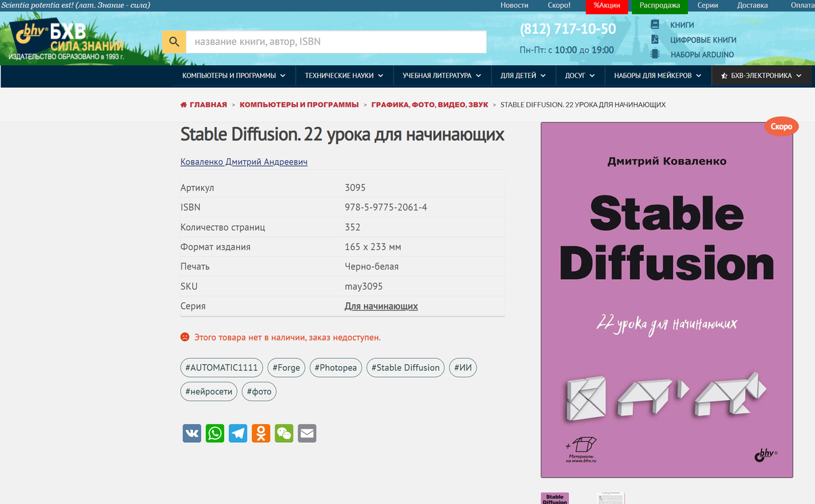Open the red %Акции tab
Viewport: 815px width, 504px height.
point(606,6)
